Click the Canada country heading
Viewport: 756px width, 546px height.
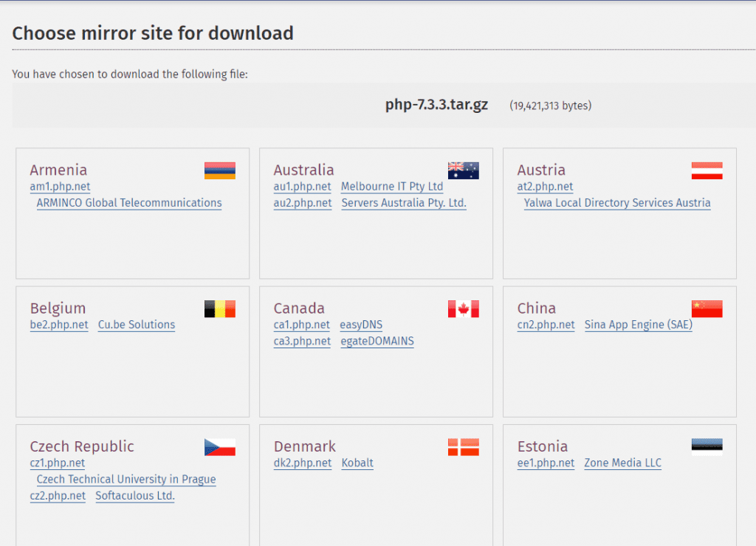[x=299, y=308]
